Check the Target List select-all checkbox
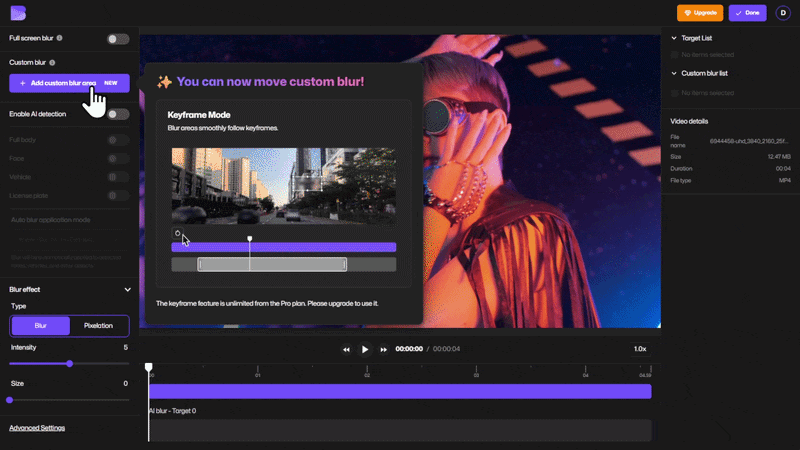This screenshot has height=450, width=800. tap(674, 55)
